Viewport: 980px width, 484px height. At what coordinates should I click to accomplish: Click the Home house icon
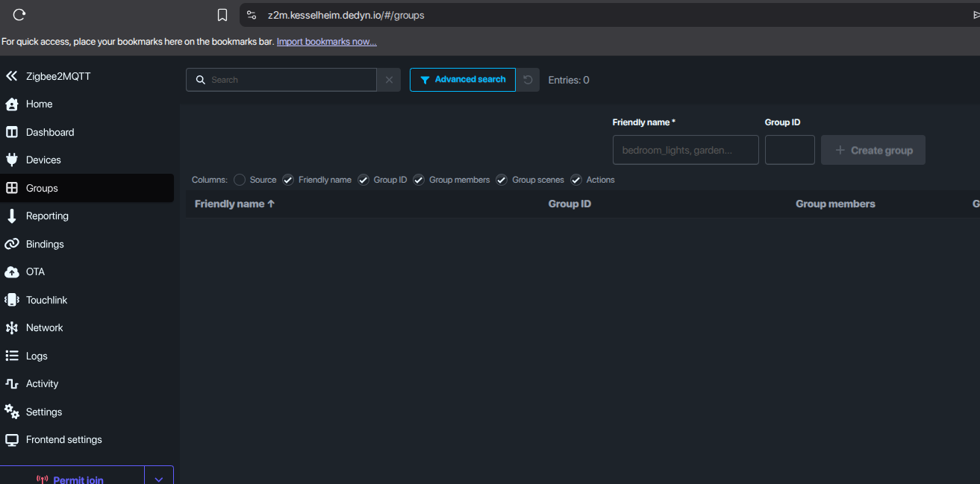pyautogui.click(x=11, y=104)
